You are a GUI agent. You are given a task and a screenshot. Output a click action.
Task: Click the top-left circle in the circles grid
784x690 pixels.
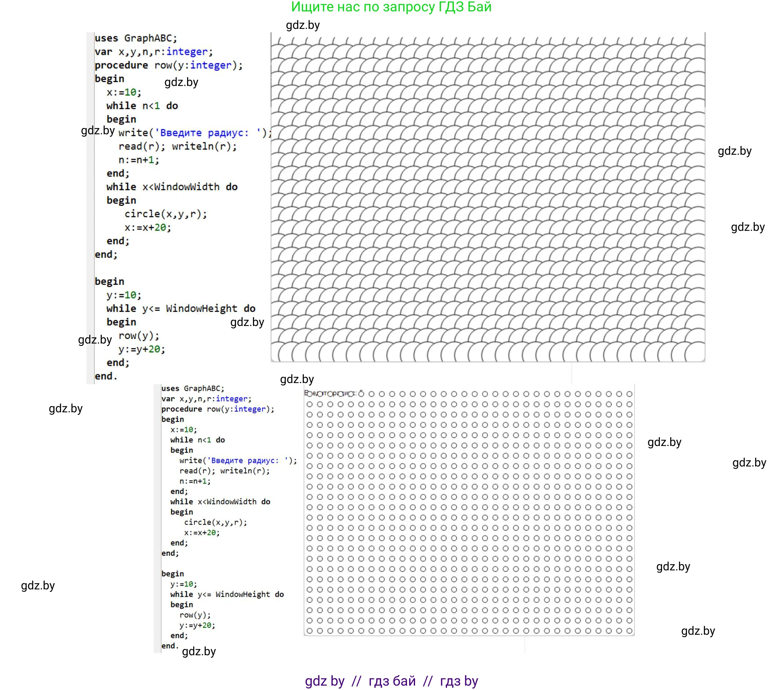(x=310, y=394)
